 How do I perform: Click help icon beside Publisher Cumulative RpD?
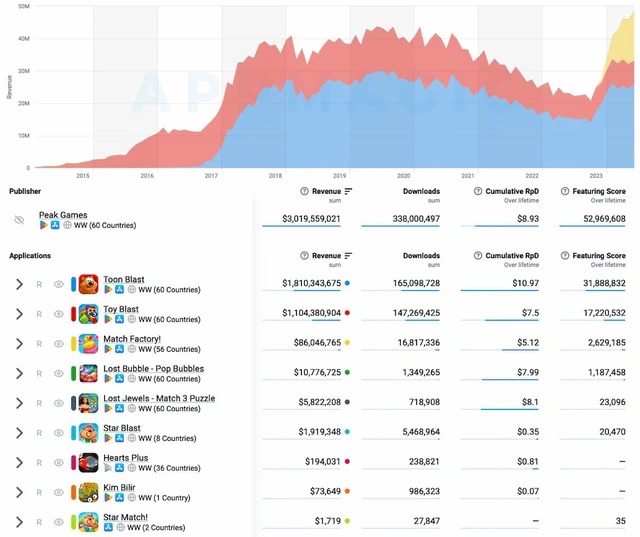(x=479, y=191)
